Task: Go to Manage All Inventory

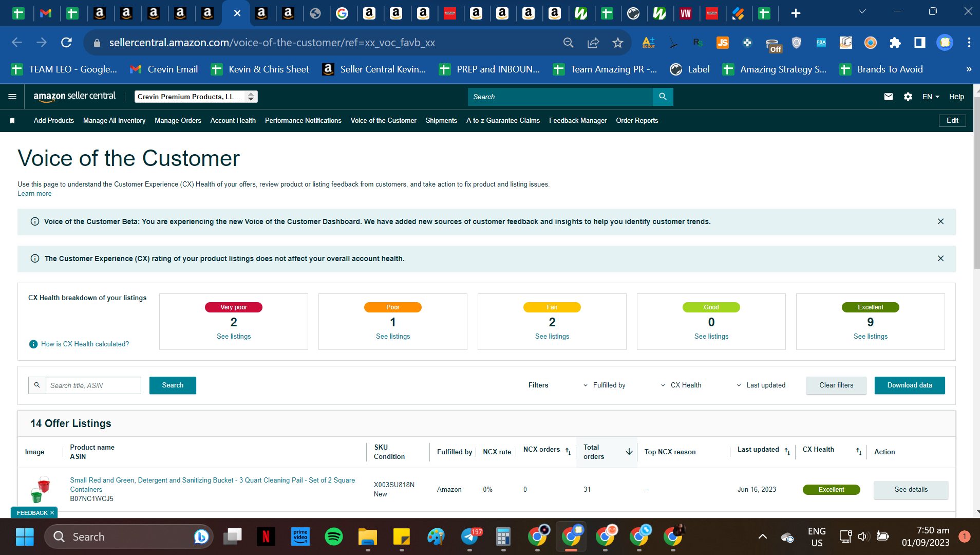Action: pos(114,121)
